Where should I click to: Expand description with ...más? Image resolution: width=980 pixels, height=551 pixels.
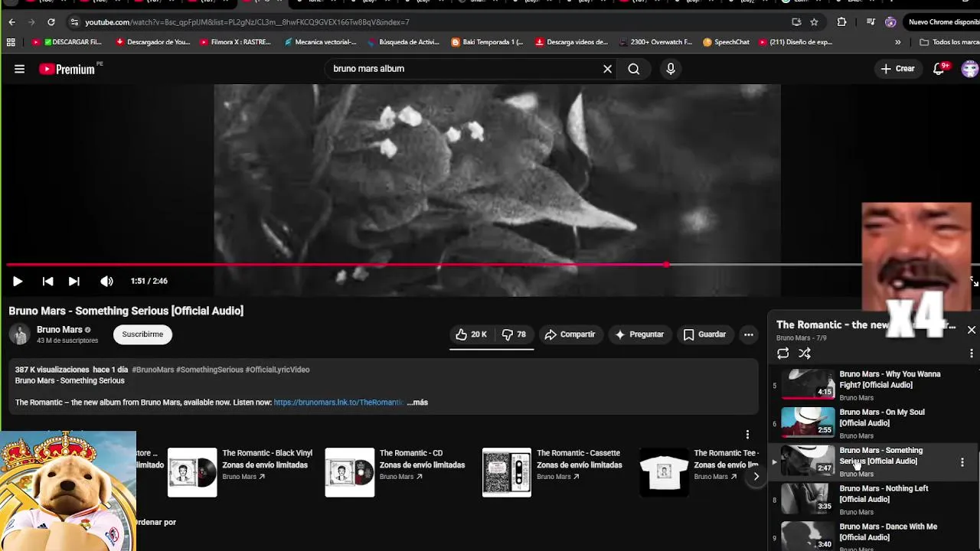417,403
